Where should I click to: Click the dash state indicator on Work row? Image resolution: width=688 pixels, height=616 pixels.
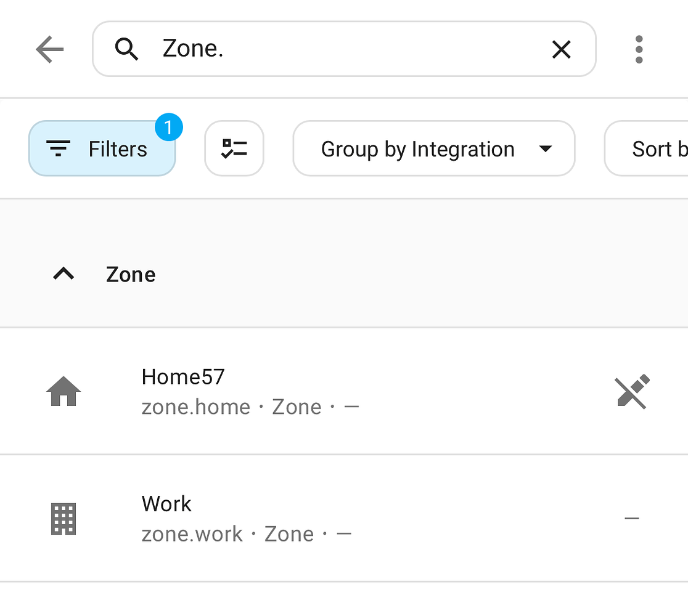[631, 519]
